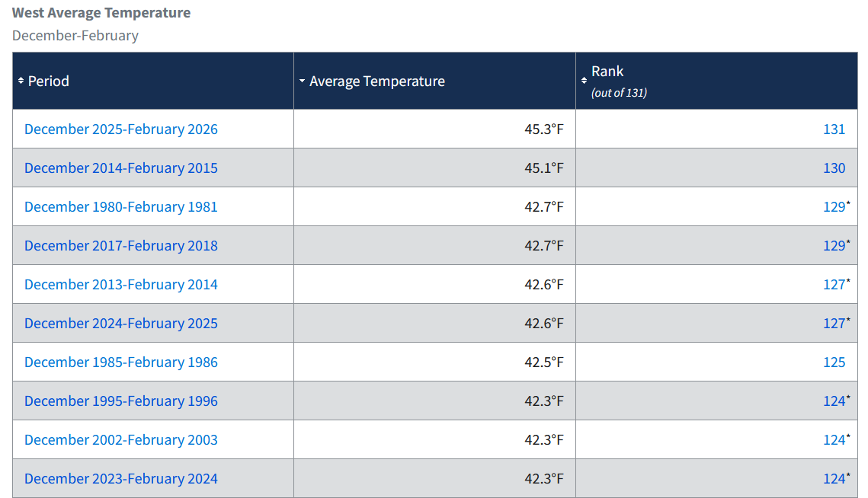
Task: Sort by Average Temperature header
Action: pyautogui.click(x=377, y=81)
